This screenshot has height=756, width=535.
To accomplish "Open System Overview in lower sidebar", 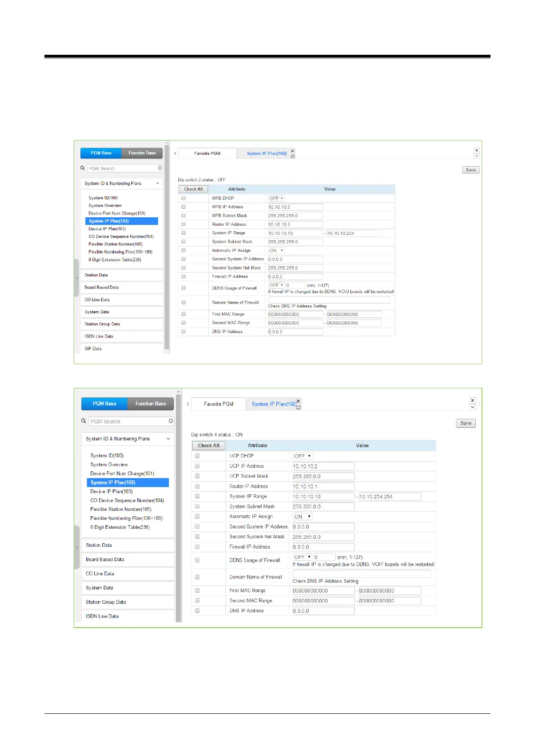I will point(109,465).
